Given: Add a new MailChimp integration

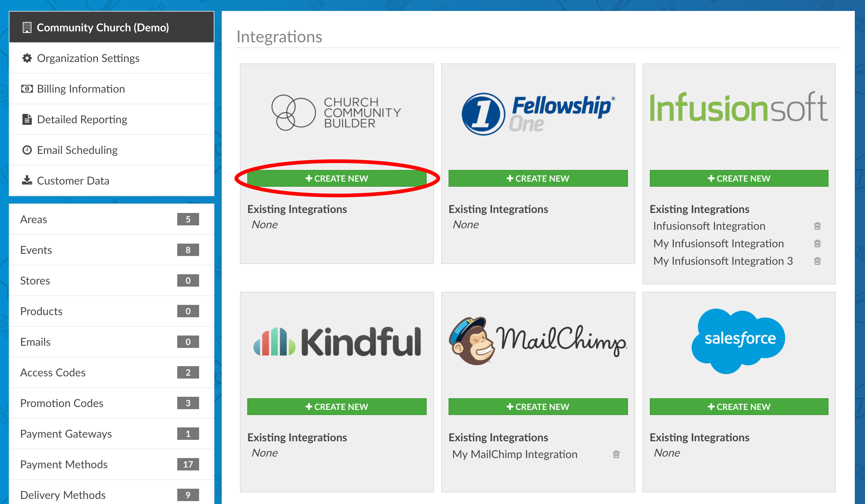Looking at the screenshot, I should pos(538,407).
